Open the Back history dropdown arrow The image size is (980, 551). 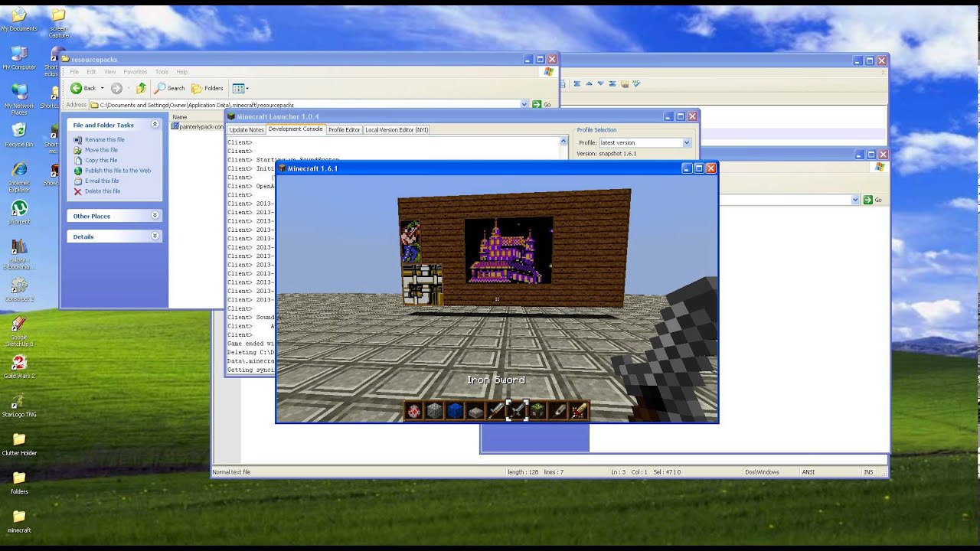point(103,88)
